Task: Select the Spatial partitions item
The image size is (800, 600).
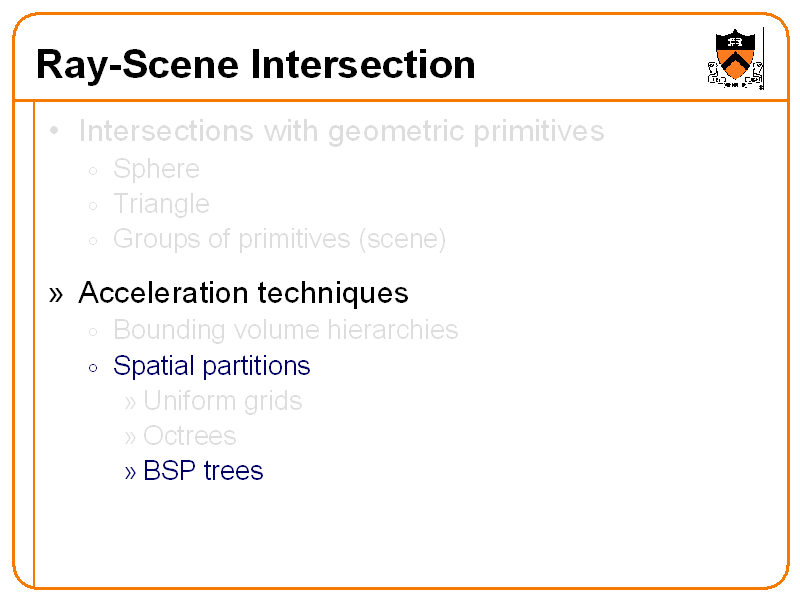Action: tap(211, 366)
